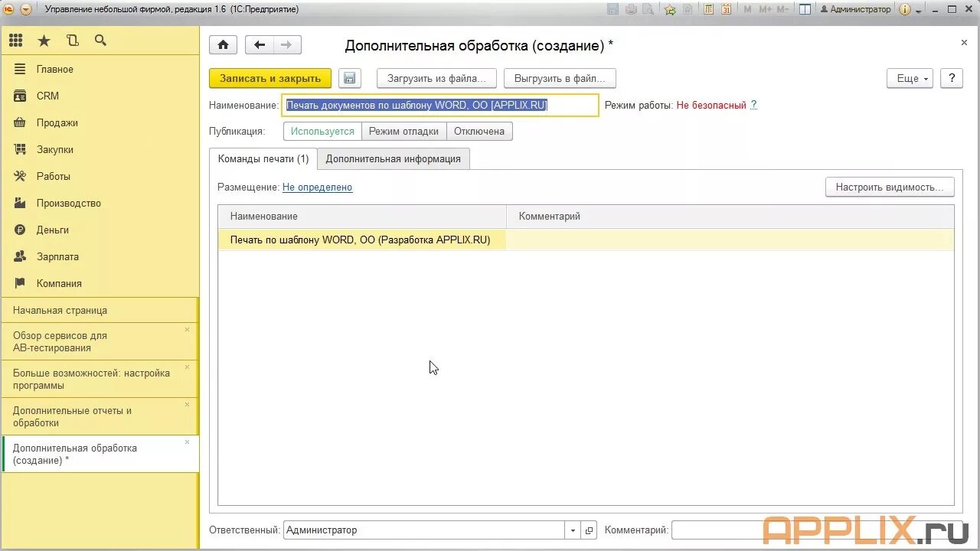
Task: Click the information icon in title bar
Action: (x=905, y=9)
